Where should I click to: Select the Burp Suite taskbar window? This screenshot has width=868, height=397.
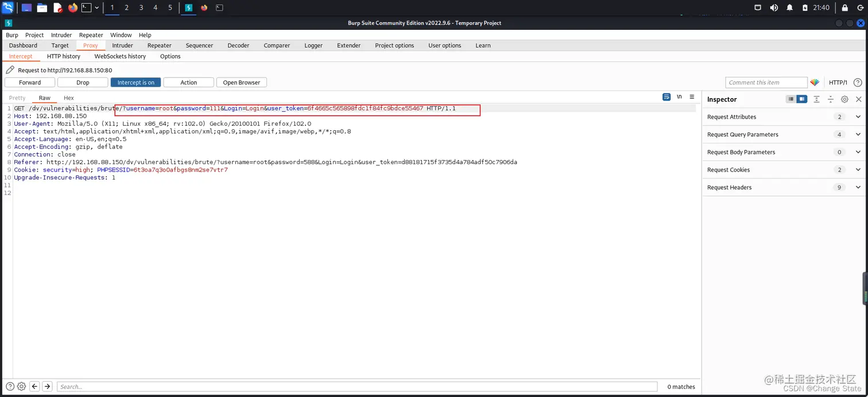tap(188, 7)
